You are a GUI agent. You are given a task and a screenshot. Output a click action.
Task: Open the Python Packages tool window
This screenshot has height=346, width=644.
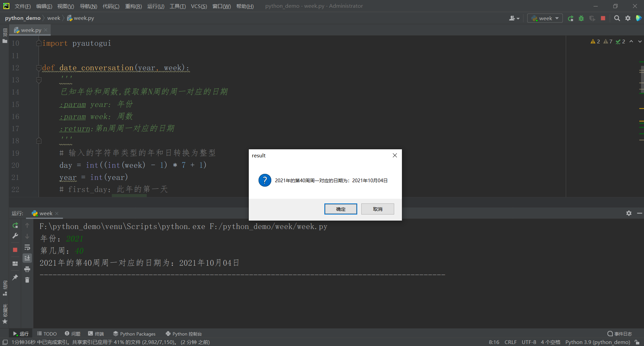(x=134, y=334)
